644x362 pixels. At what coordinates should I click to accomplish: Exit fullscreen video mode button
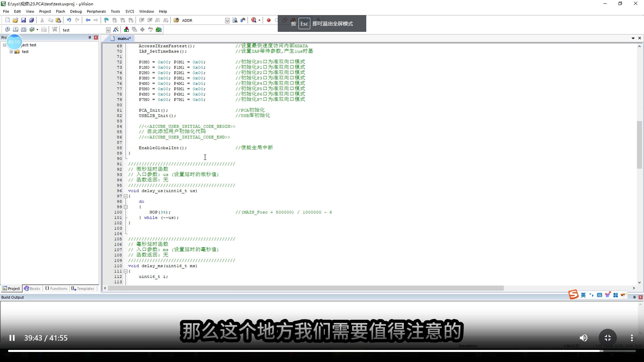coord(607,338)
